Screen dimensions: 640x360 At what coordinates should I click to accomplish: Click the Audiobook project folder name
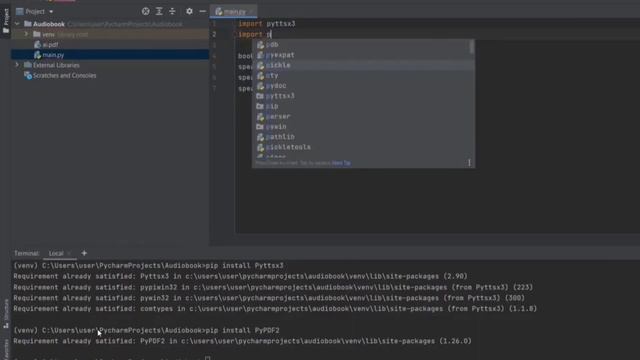(x=49, y=24)
